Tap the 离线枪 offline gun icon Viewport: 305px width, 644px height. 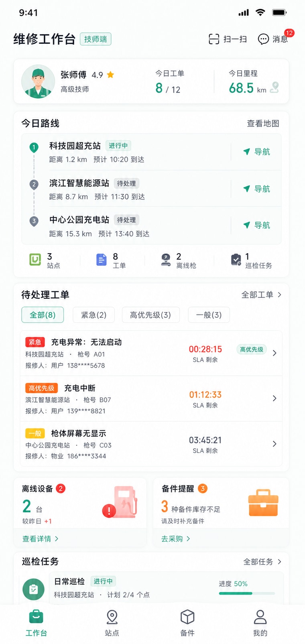click(166, 260)
